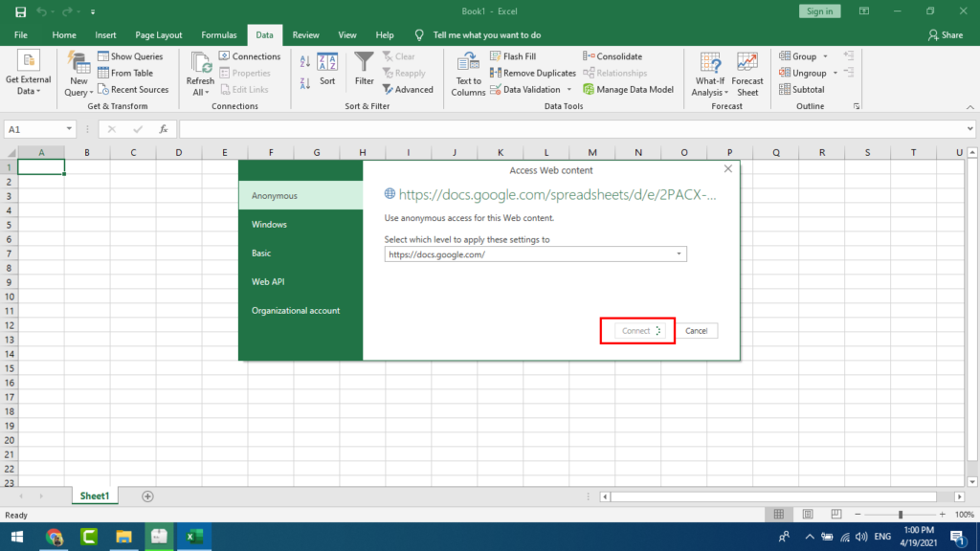Select Anonymous access option
This screenshot has height=551, width=980.
(x=301, y=195)
